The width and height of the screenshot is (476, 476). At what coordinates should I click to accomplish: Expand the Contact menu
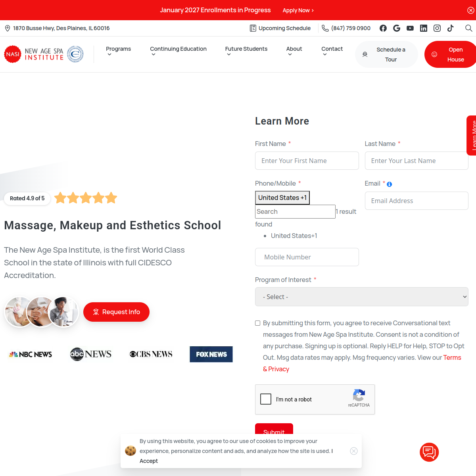tap(332, 51)
